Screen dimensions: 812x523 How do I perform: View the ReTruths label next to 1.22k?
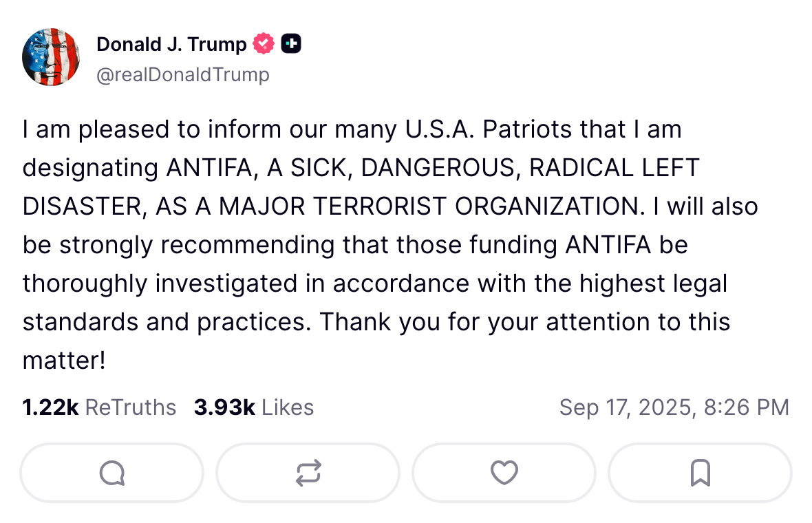click(131, 407)
